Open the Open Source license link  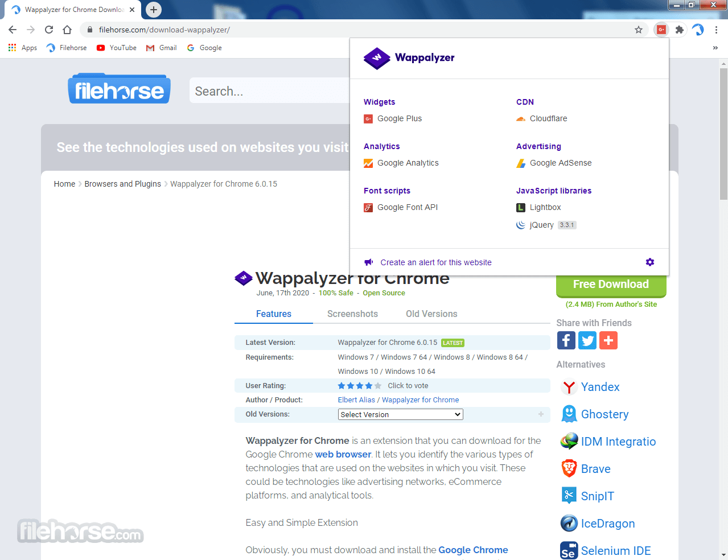point(384,293)
